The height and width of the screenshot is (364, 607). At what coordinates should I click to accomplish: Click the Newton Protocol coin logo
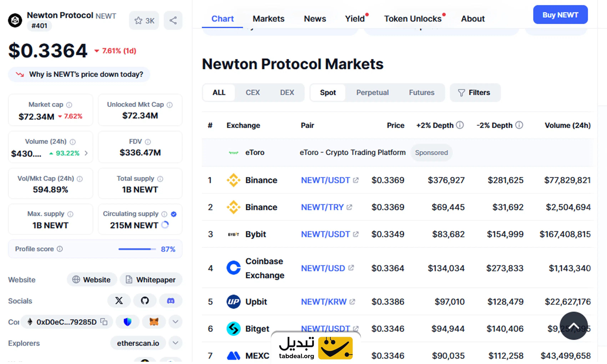(15, 20)
